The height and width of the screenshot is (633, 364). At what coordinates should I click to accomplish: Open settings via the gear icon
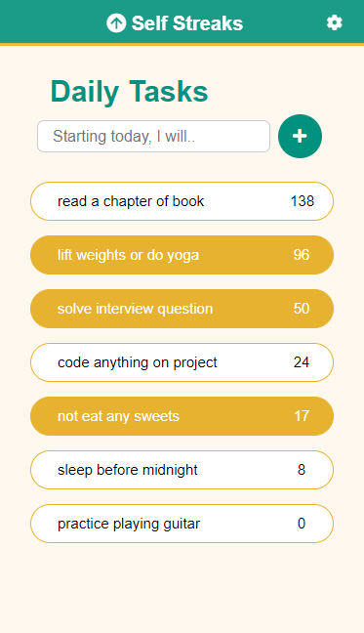pyautogui.click(x=334, y=22)
